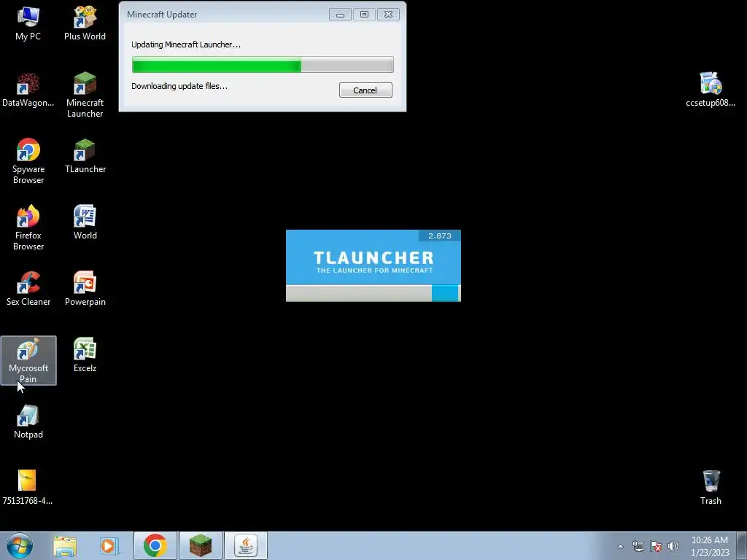Switch to Java taskbar application
The image size is (747, 560).
click(x=246, y=545)
